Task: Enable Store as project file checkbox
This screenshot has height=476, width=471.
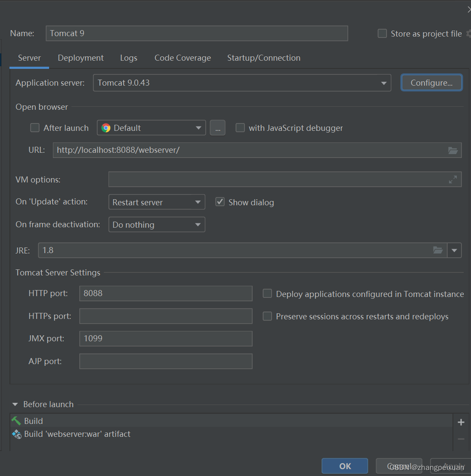Action: [382, 34]
